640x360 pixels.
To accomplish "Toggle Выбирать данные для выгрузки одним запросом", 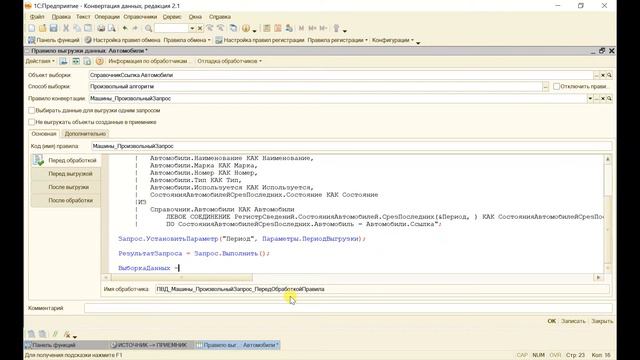I will point(31,111).
